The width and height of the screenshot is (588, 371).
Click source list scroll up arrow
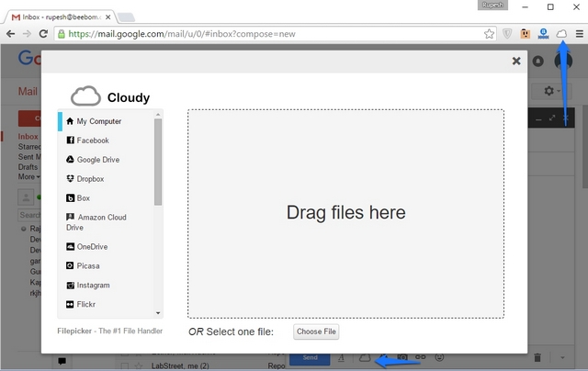coord(158,114)
